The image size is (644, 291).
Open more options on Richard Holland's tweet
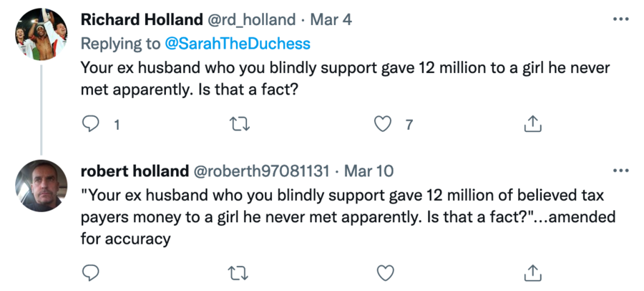(620, 19)
